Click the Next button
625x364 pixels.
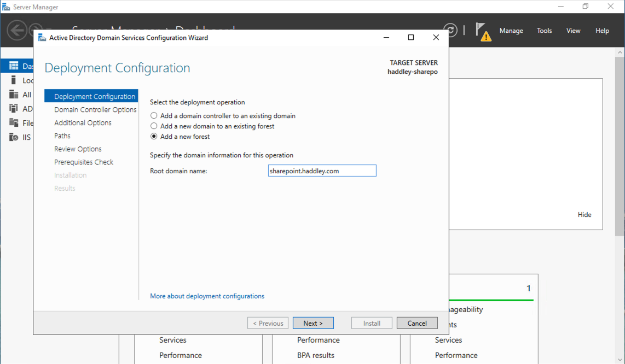tap(313, 323)
